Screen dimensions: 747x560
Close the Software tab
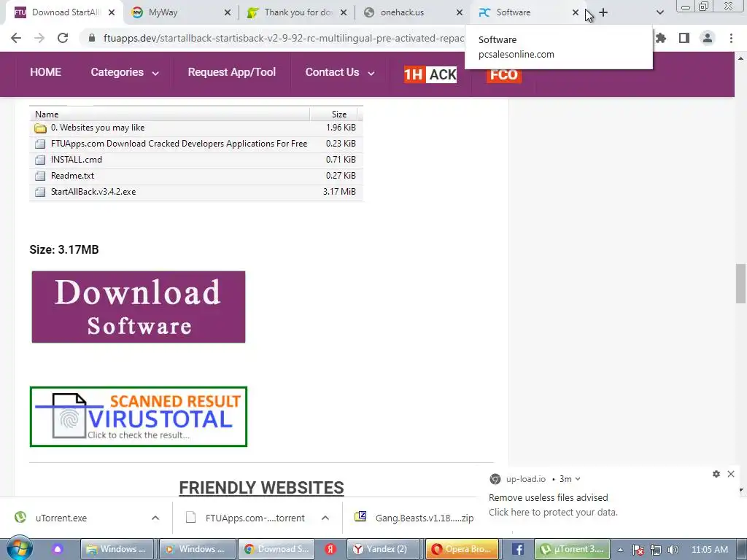pos(576,12)
